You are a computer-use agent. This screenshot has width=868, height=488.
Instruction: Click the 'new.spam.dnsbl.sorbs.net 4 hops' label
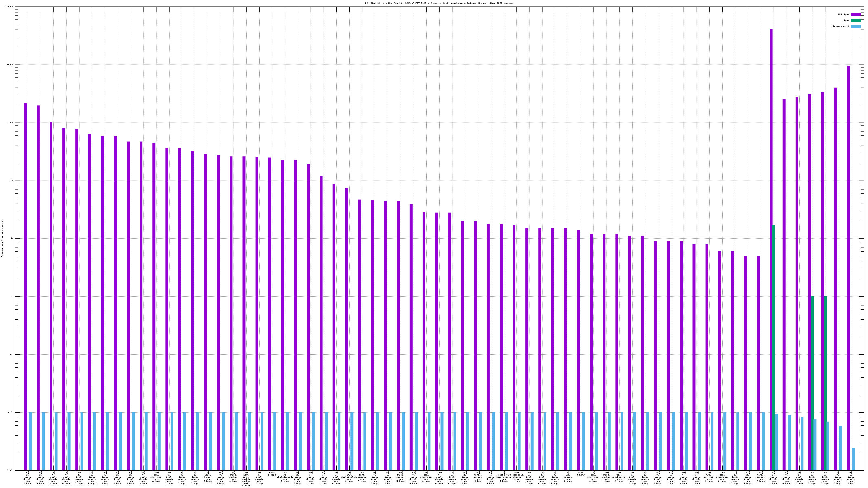click(x=246, y=479)
